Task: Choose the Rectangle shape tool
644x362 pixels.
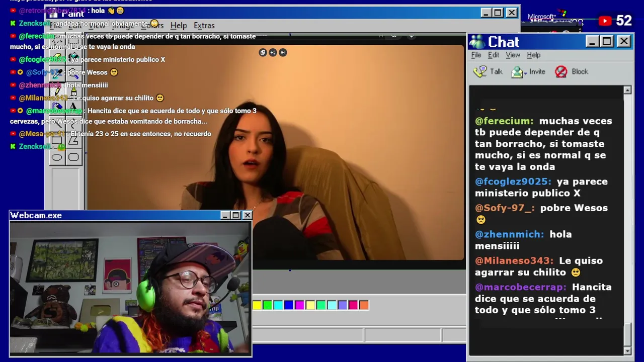Action: tap(56, 141)
